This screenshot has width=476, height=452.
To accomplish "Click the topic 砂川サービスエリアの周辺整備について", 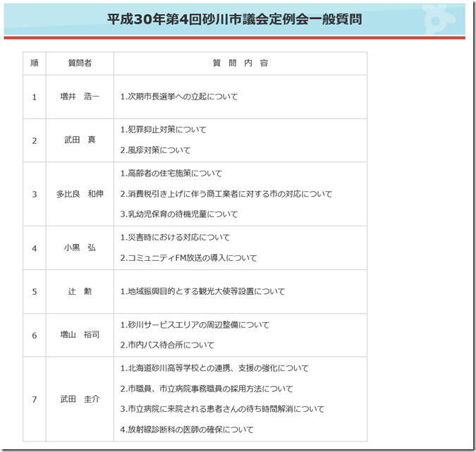I will click(x=195, y=325).
